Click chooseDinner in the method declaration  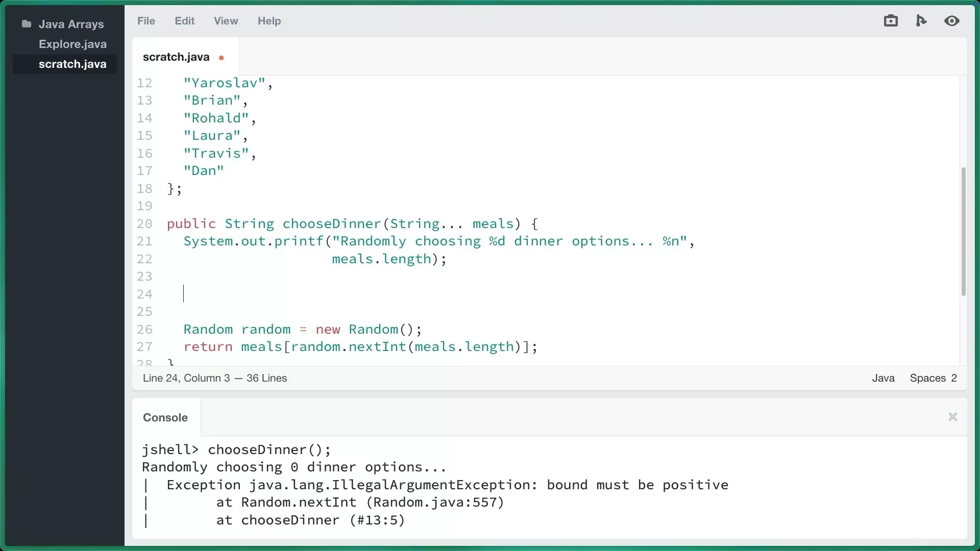(332, 223)
